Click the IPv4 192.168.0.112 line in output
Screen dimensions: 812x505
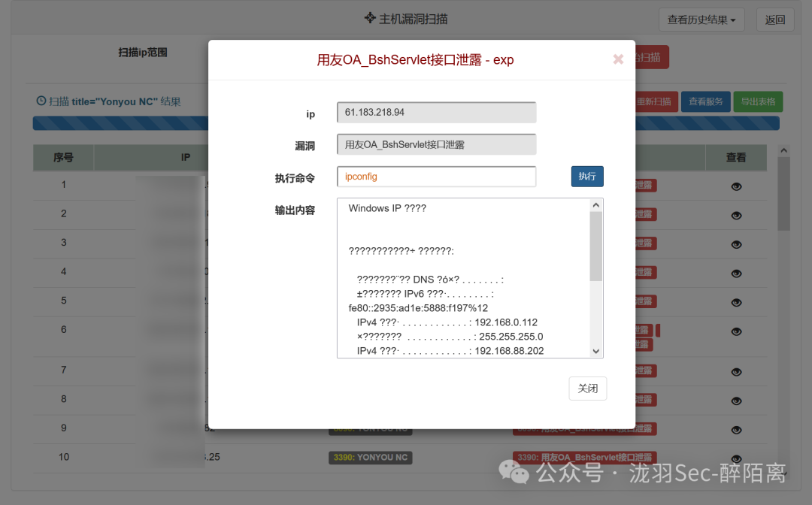click(x=447, y=322)
